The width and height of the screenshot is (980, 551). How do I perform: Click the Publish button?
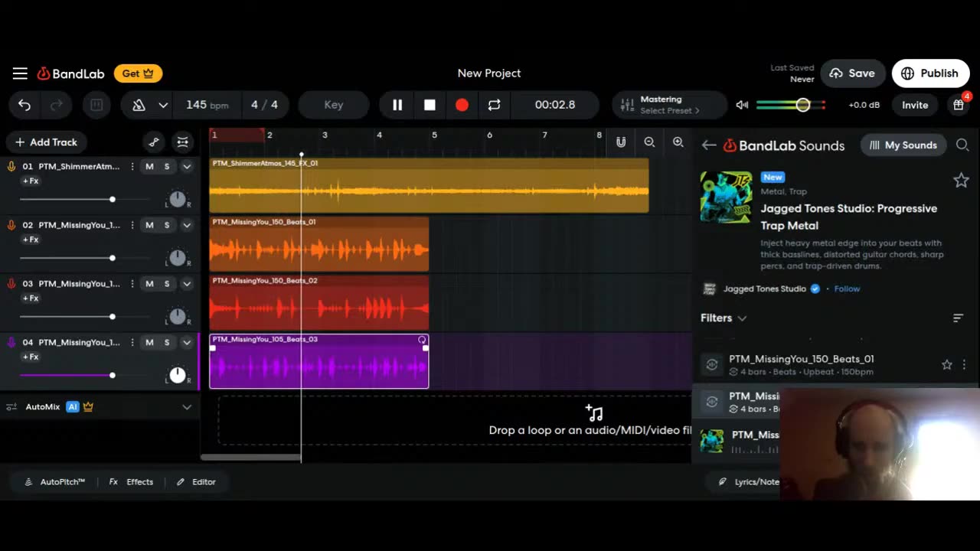click(930, 73)
